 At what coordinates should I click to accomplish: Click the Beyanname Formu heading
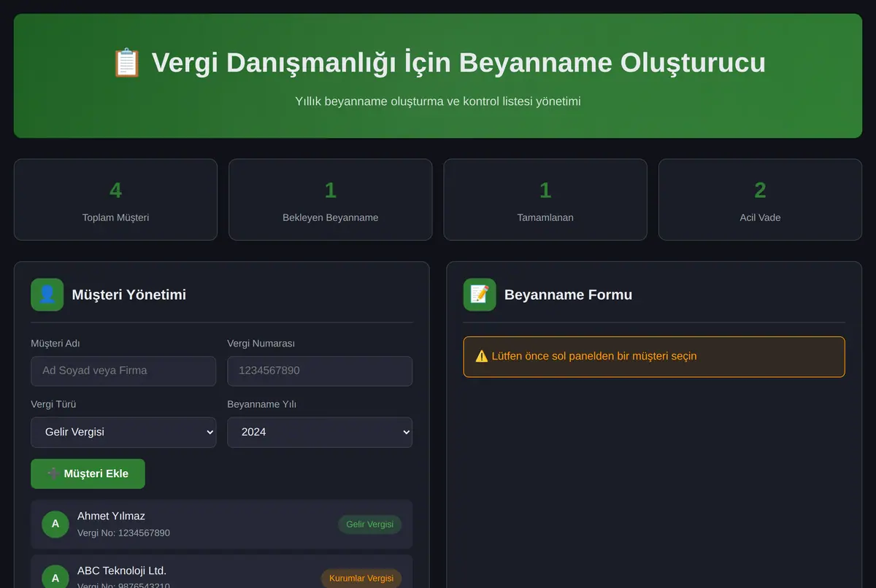pos(569,295)
